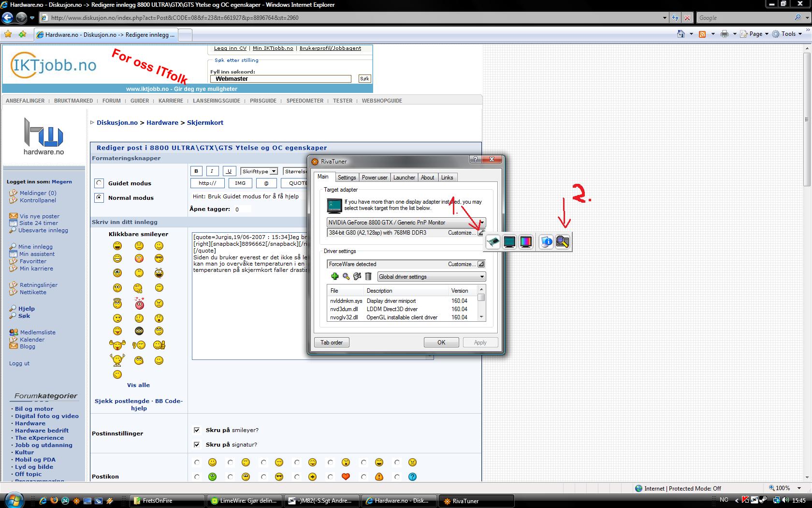Viewport: 812px width, 508px height.
Task: Select post icon radio for orange warning sign
Action: coord(363,477)
